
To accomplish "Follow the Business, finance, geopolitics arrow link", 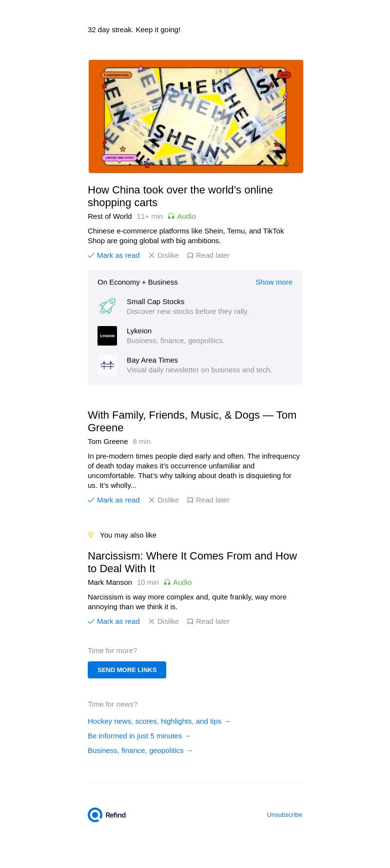I will (x=140, y=751).
